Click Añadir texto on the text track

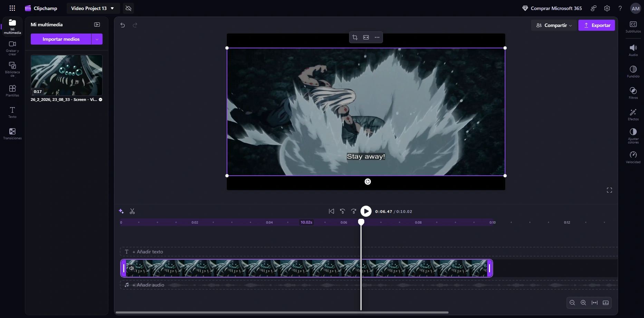(x=148, y=252)
